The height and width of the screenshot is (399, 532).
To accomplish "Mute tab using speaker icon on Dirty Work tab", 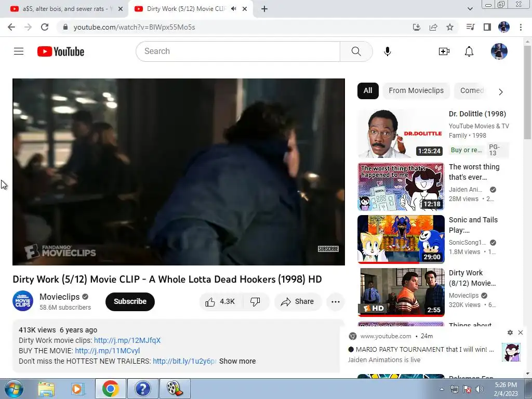I will point(233,9).
